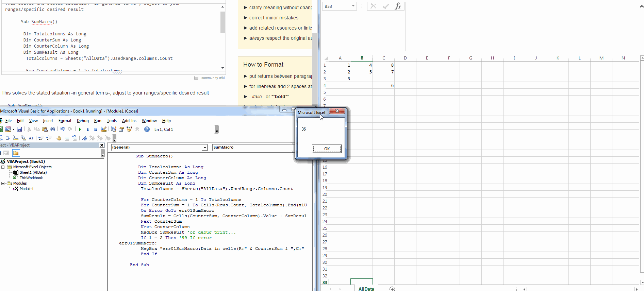Select ThisWorkbook in the project tree
This screenshot has width=644, height=291.
click(31, 178)
